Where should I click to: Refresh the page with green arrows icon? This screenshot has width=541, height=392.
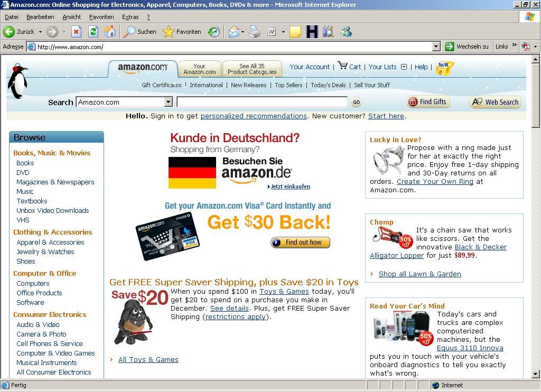tap(93, 32)
